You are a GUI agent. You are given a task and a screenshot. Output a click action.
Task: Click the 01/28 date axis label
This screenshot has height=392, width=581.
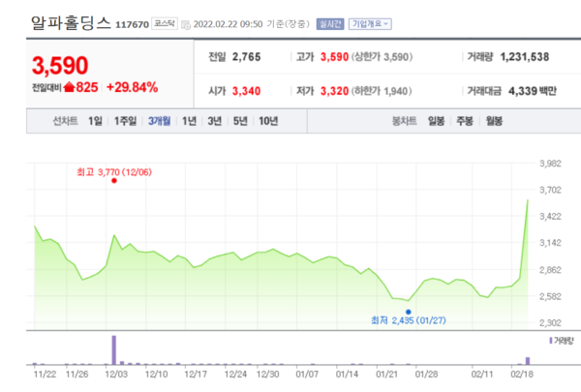point(426,375)
